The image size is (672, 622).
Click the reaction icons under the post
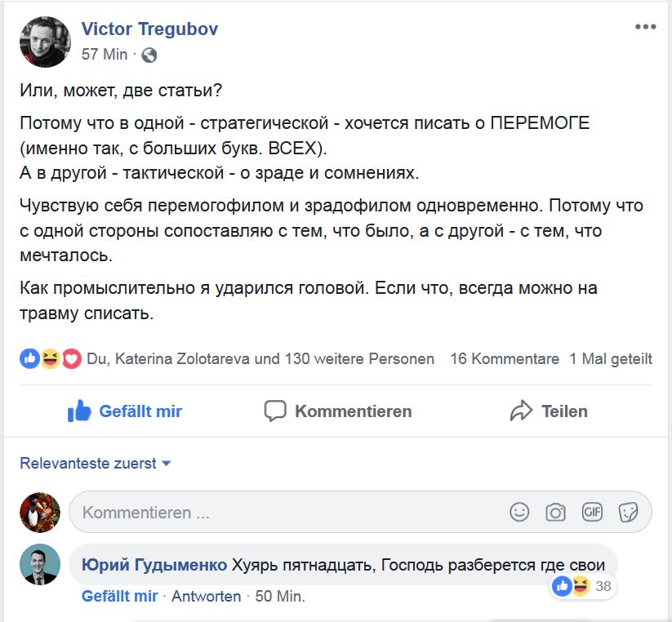[51, 358]
